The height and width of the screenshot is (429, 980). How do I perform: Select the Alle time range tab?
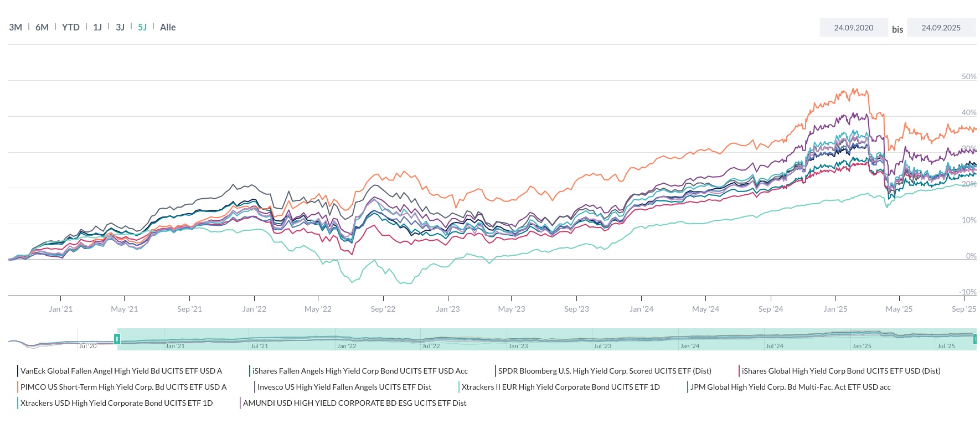click(x=168, y=27)
